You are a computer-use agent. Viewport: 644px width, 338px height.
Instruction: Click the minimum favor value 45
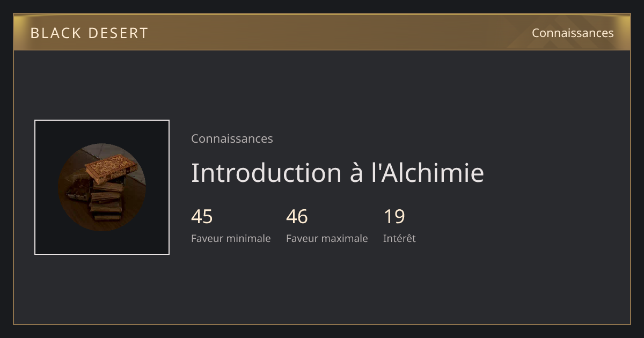click(x=202, y=217)
